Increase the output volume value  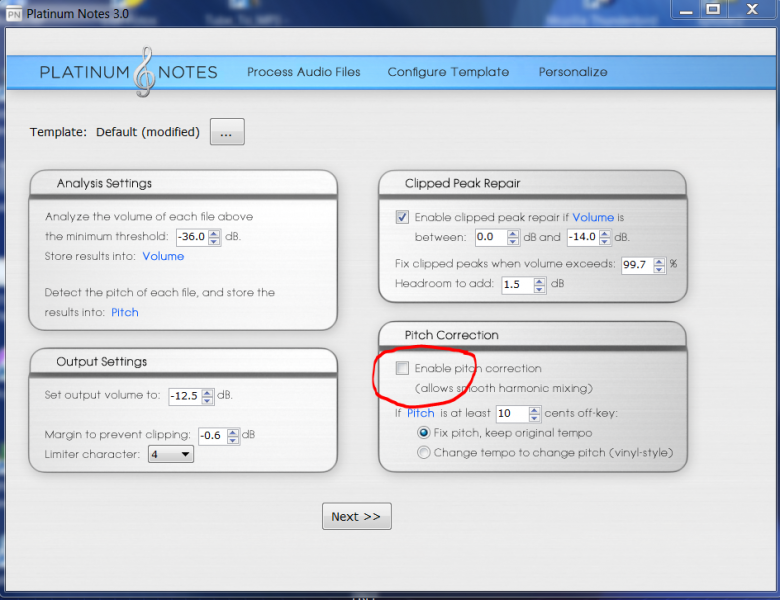207,393
